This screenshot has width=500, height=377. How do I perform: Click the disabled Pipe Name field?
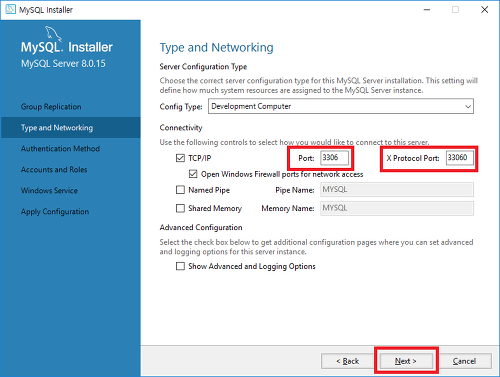[397, 190]
